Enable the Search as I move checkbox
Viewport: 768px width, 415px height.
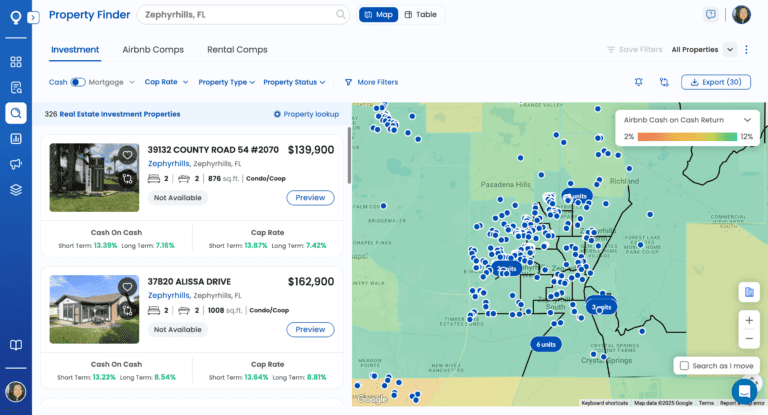coord(683,366)
